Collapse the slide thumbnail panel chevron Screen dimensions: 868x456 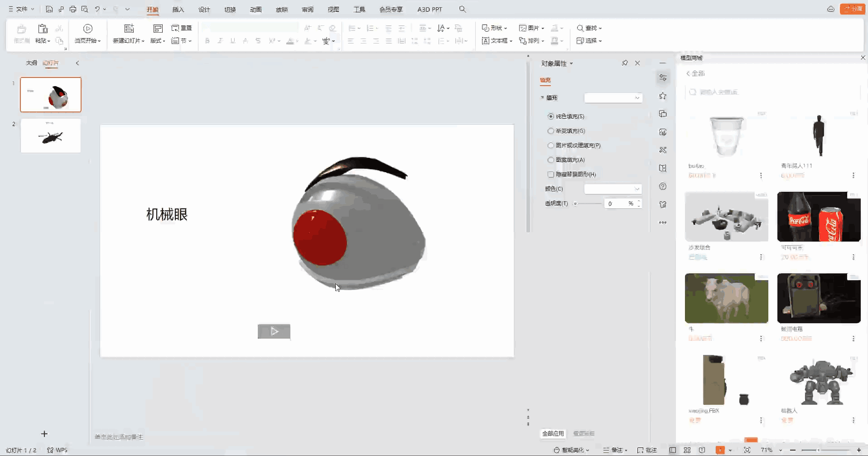[77, 63]
